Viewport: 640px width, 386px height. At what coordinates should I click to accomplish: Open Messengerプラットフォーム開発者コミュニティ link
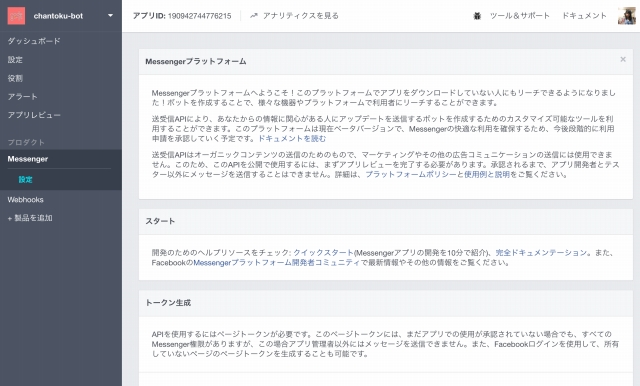(276, 263)
